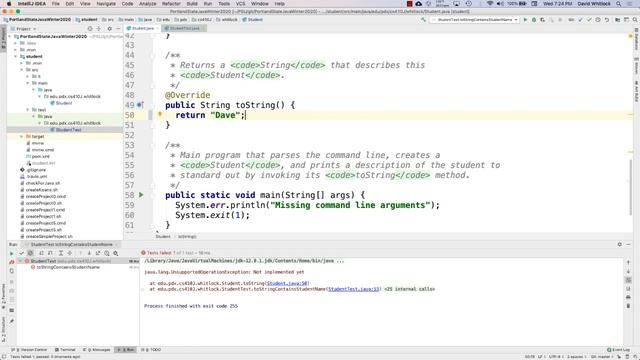
Task: Rerun failed tests in Run panel
Action: tap(11, 262)
